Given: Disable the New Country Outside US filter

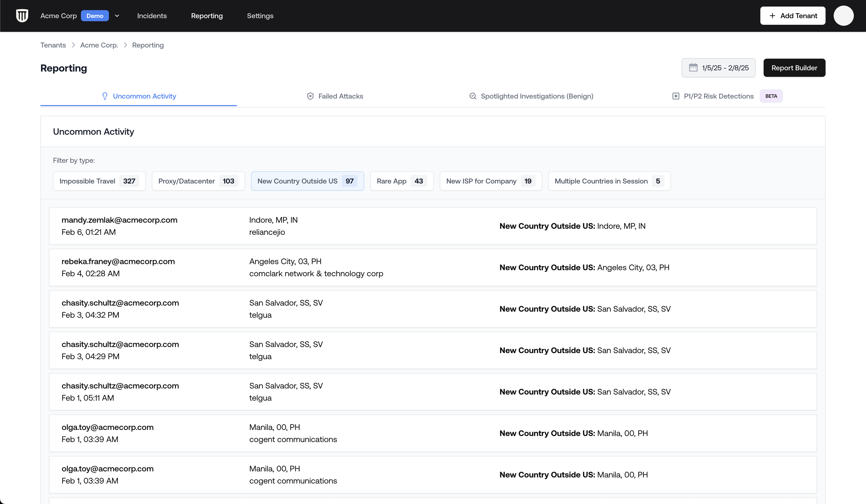Looking at the screenshot, I should (x=307, y=181).
